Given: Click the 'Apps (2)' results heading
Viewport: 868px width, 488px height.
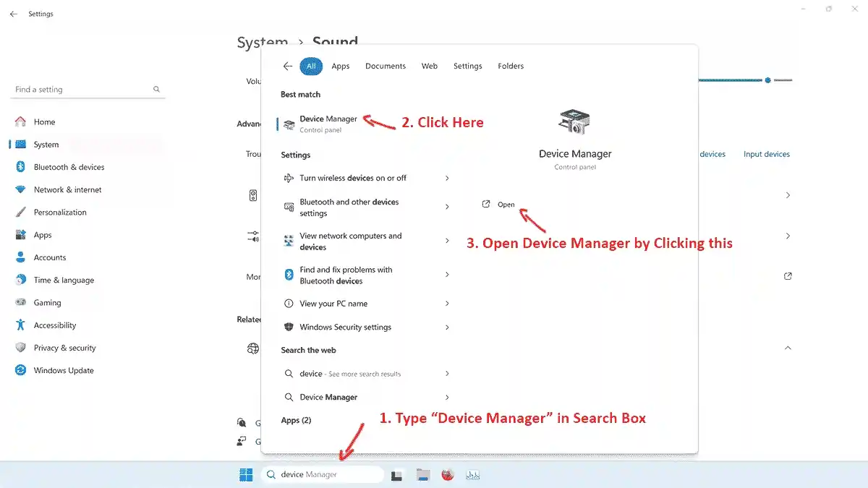Looking at the screenshot, I should pos(296,420).
